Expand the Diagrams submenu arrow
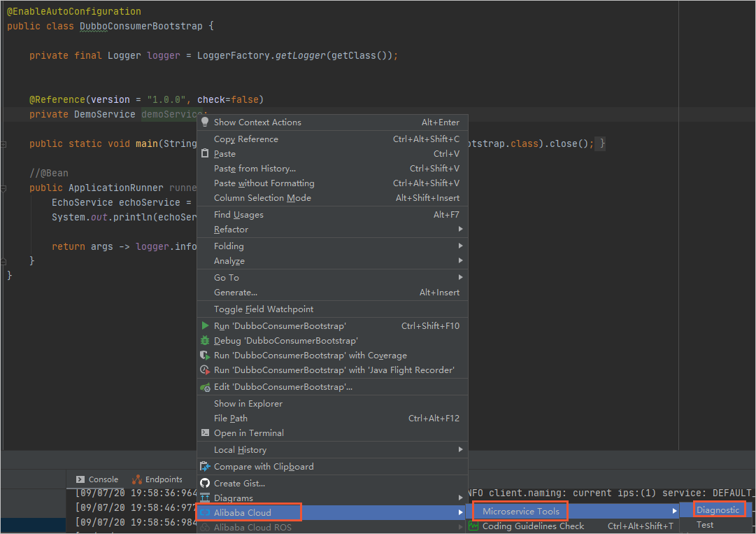The width and height of the screenshot is (756, 534). click(460, 498)
